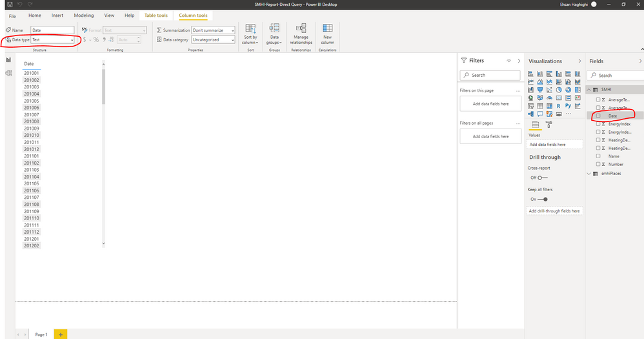Screen dimensions: 644x339
Task: Select the line chart visual
Action: [530, 82]
